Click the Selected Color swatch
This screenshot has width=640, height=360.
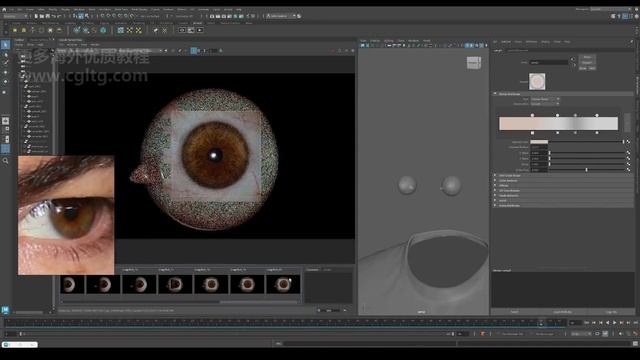[539, 142]
